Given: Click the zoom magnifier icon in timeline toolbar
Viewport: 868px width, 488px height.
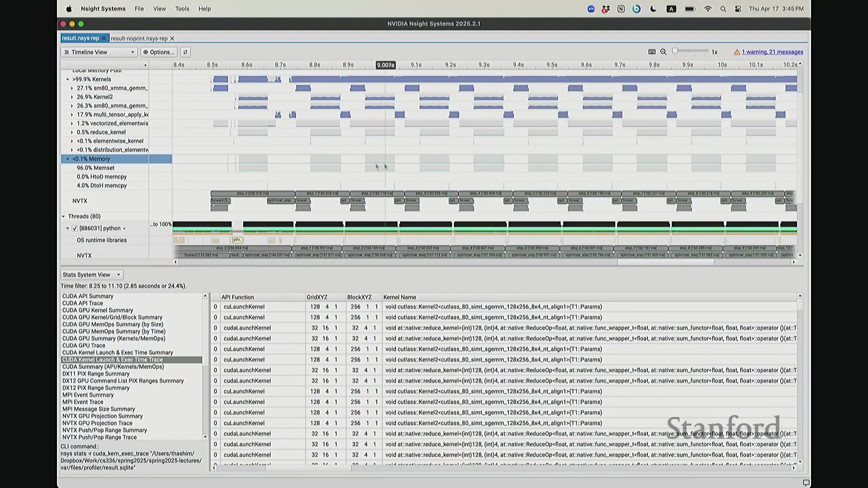Looking at the screenshot, I should point(663,52).
